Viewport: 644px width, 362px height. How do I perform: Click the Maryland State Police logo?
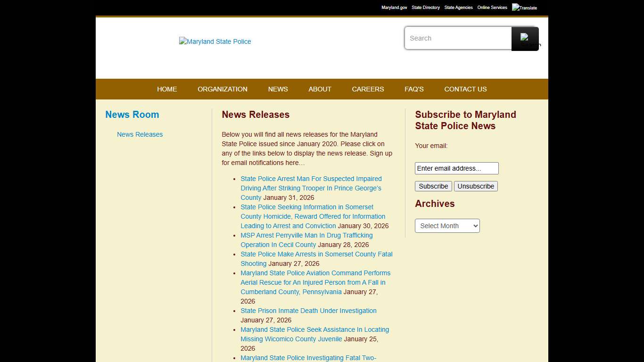click(x=215, y=41)
